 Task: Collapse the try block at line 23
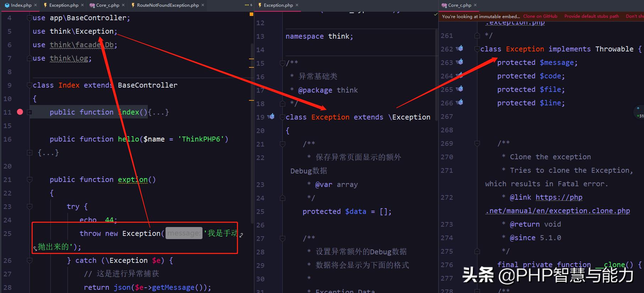coord(29,206)
